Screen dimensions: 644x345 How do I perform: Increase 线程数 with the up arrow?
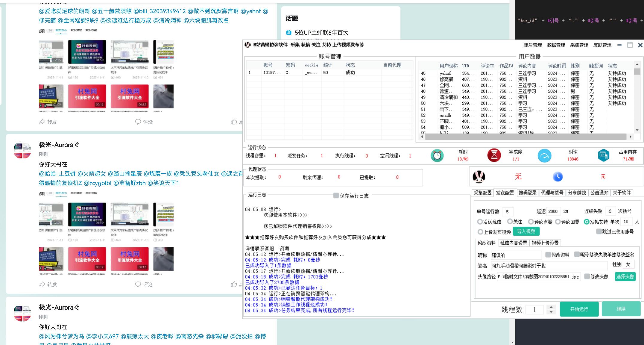(x=551, y=307)
